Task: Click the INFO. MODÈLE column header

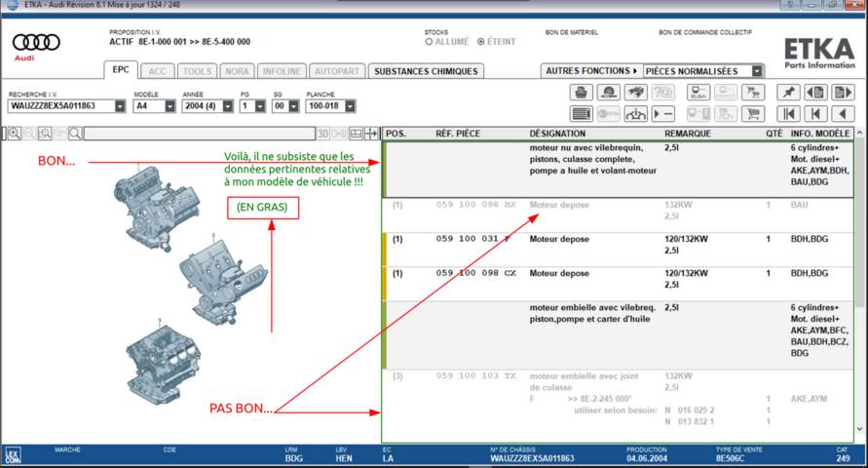Action: (820, 134)
